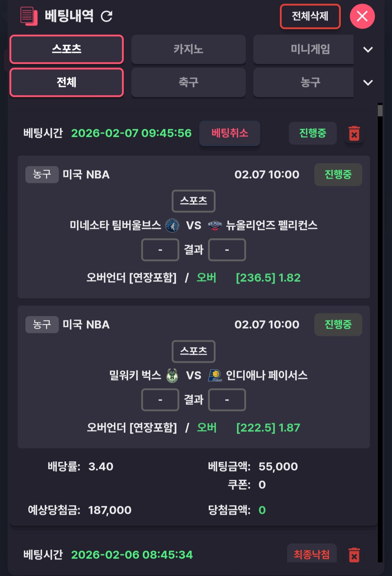Screen dimensions: 392x576
Task: Click the vertical scrollbar thumb
Action: click(x=380, y=110)
